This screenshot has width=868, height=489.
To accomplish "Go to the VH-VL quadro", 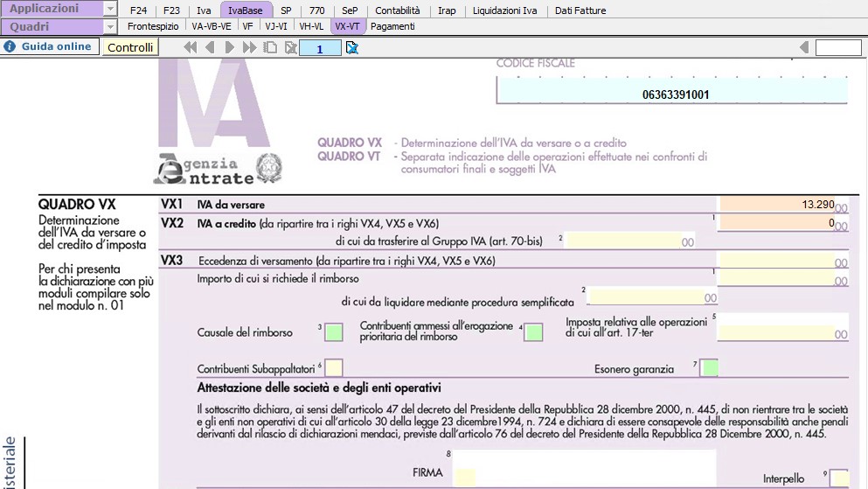I will tap(311, 26).
